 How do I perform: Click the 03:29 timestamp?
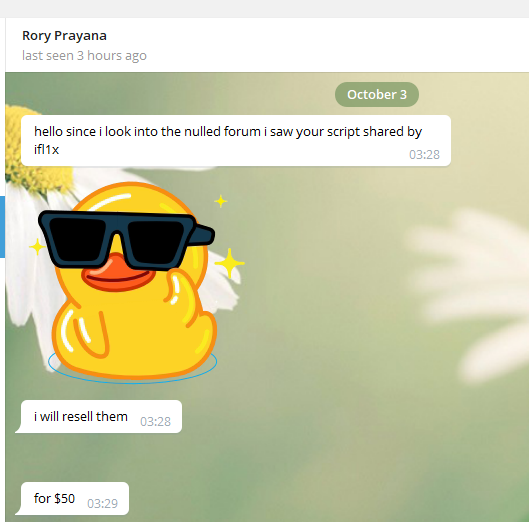103,503
